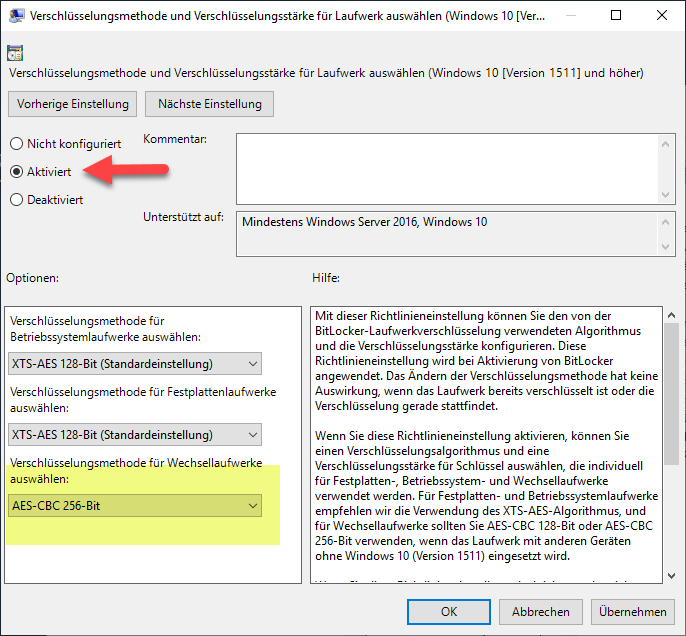Go to Nächste Einstellung
686x636 pixels.
point(210,104)
